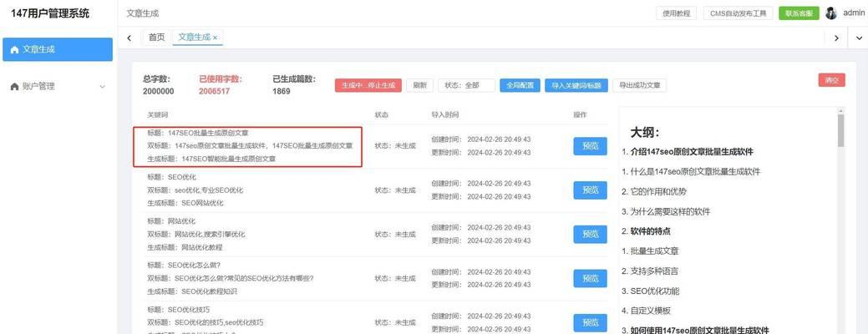Click 预览 for the SEO优化怎么做? row
Image resolution: width=868 pixels, height=334 pixels.
590,278
